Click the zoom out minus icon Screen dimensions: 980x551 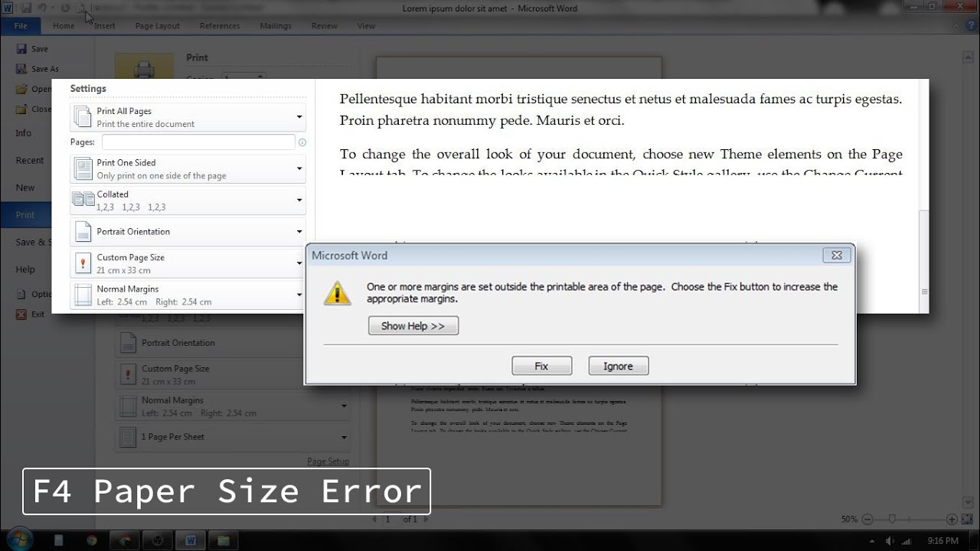tap(866, 519)
